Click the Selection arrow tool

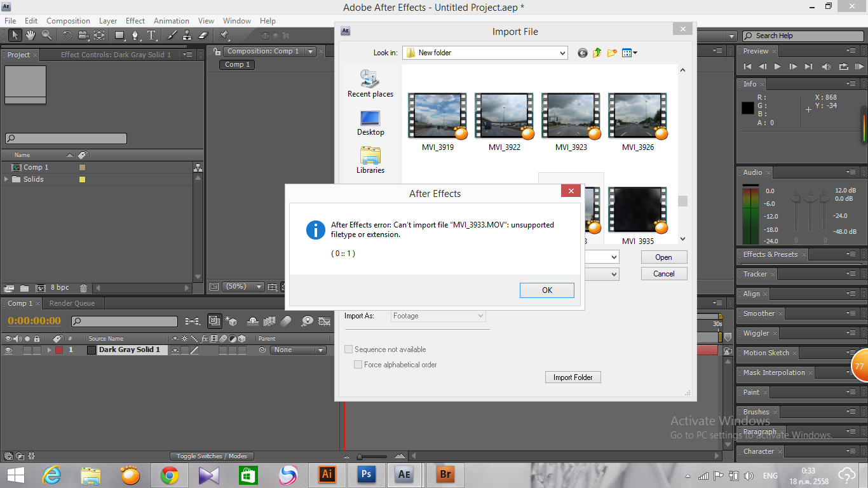point(15,36)
